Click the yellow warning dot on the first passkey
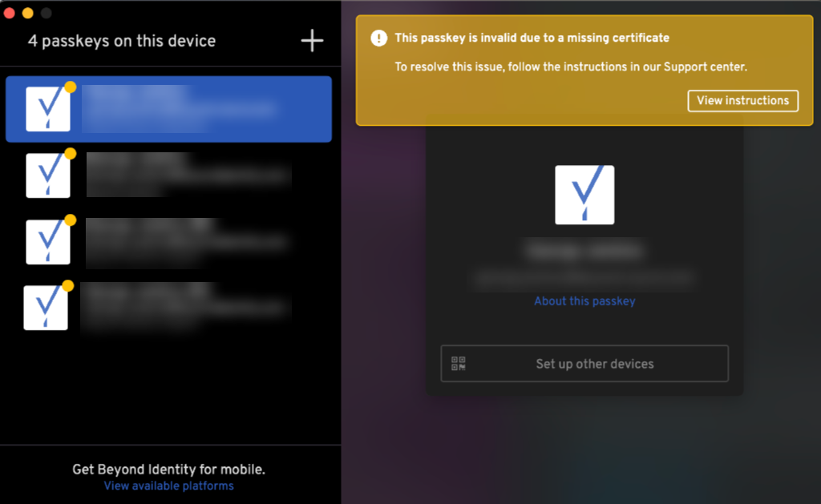Screen dimensions: 821x504 71,87
